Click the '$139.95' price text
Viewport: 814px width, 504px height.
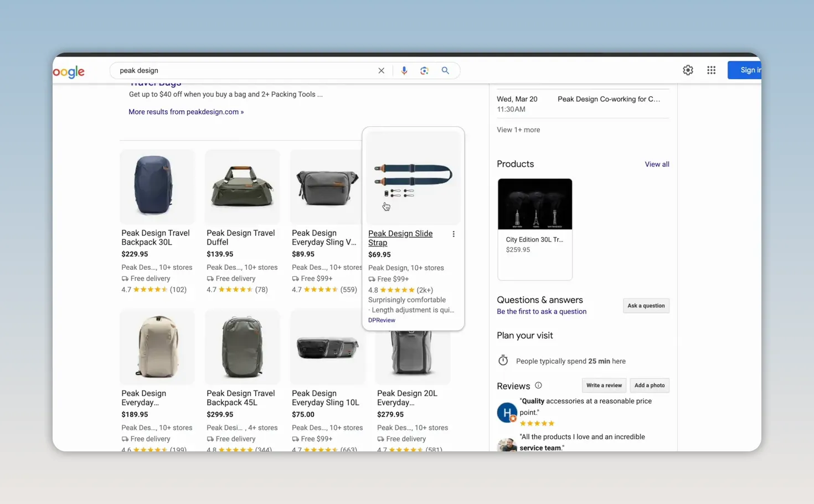coord(220,254)
